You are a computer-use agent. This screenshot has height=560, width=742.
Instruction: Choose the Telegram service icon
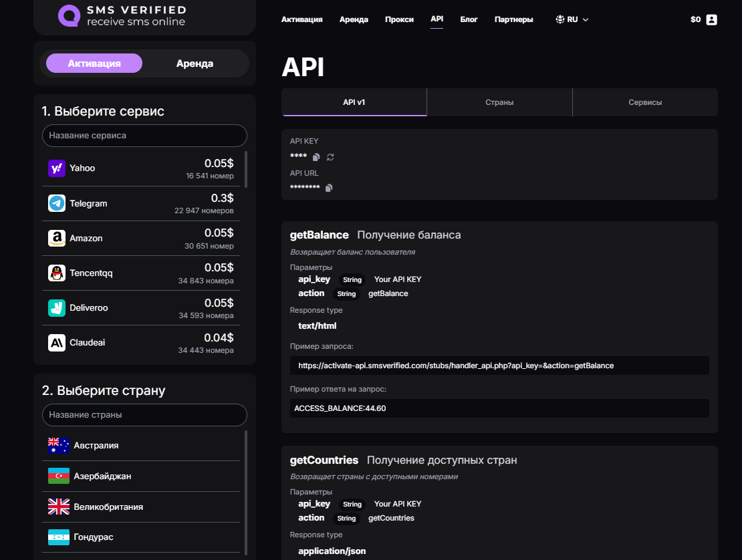pos(57,203)
